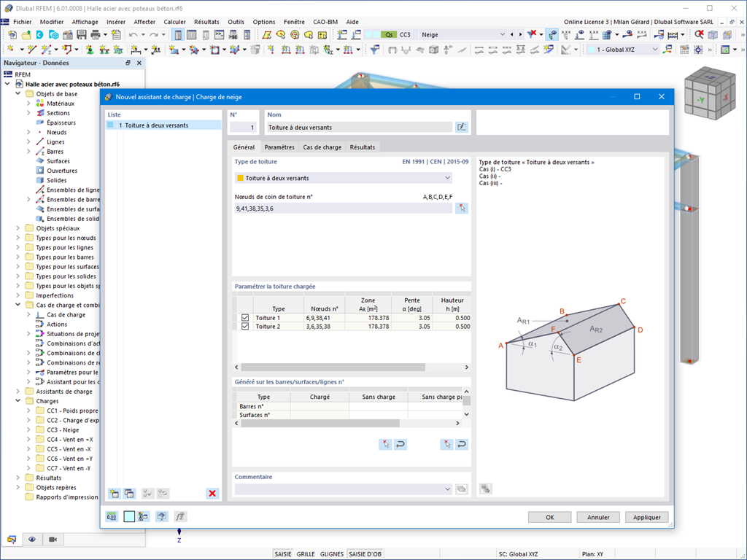
Task: Expand the Matériaux tree node
Action: point(28,104)
